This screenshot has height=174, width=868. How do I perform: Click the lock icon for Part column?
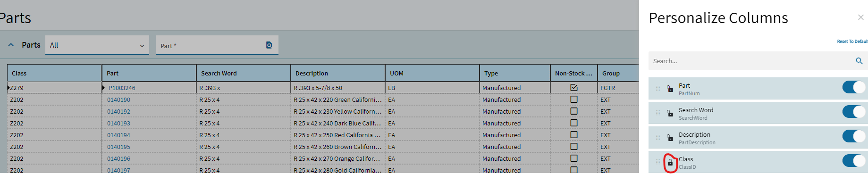tap(670, 89)
